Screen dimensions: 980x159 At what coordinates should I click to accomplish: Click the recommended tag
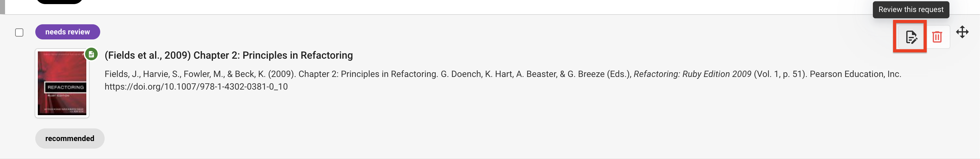tap(70, 138)
